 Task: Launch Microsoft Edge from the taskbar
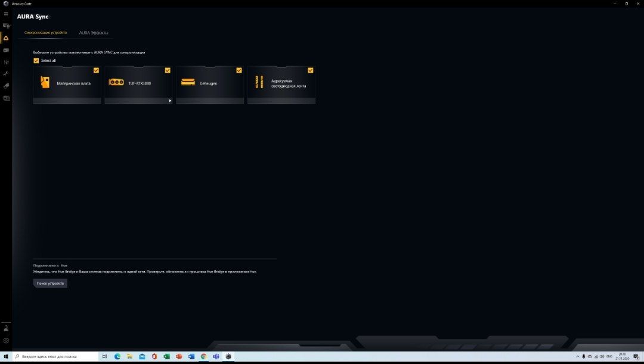(x=117, y=357)
